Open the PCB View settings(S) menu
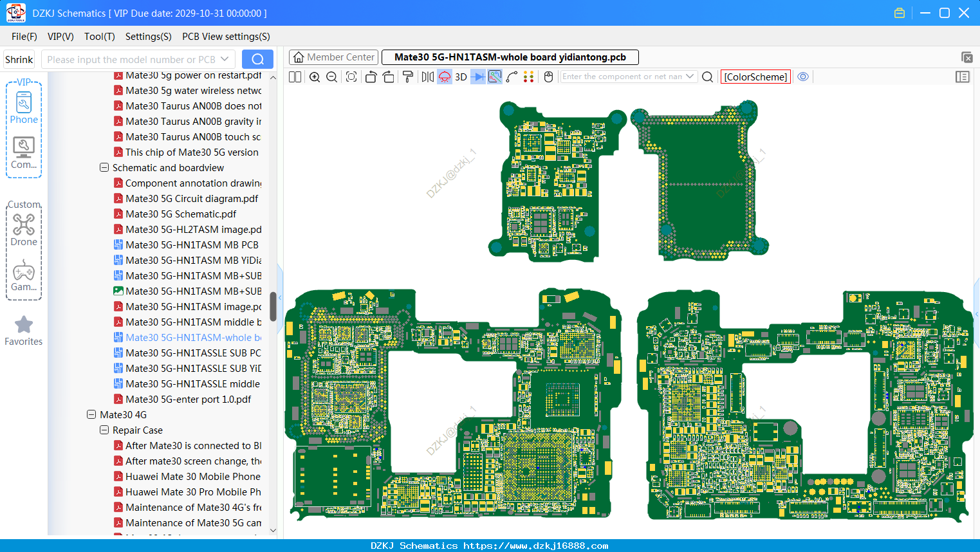This screenshot has width=980, height=552. pos(226,37)
